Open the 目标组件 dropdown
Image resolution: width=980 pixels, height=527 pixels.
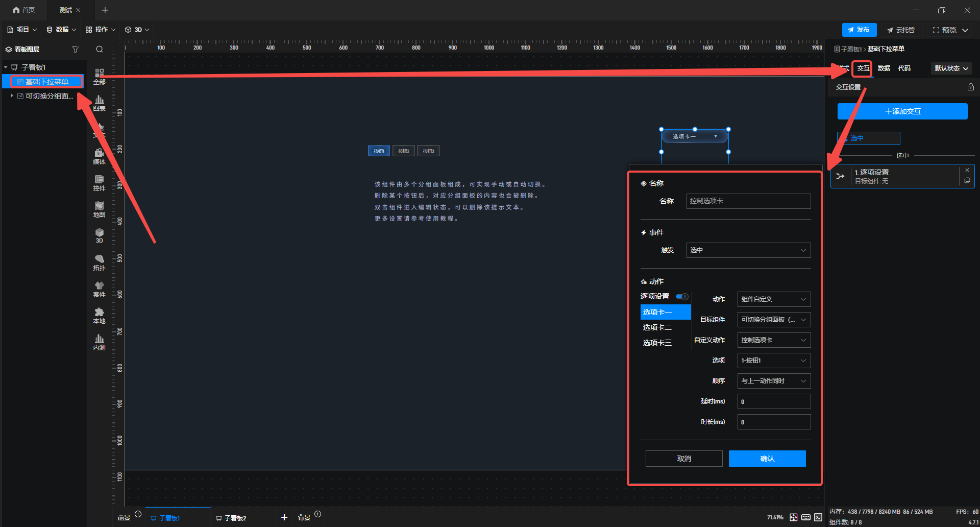click(773, 320)
